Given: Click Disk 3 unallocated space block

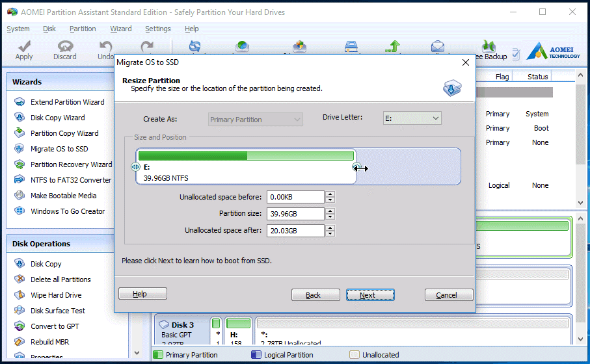Looking at the screenshot, I should [414, 331].
